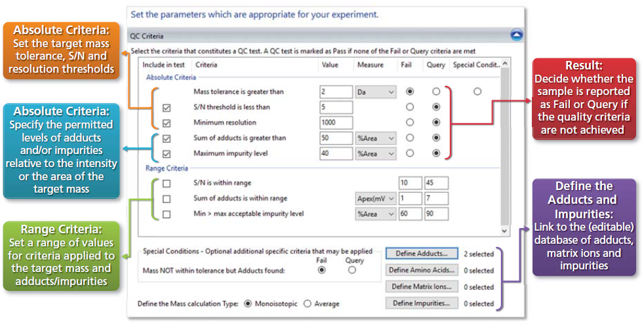
Task: Select Fail for Mass tolerance
Action: [x=411, y=92]
